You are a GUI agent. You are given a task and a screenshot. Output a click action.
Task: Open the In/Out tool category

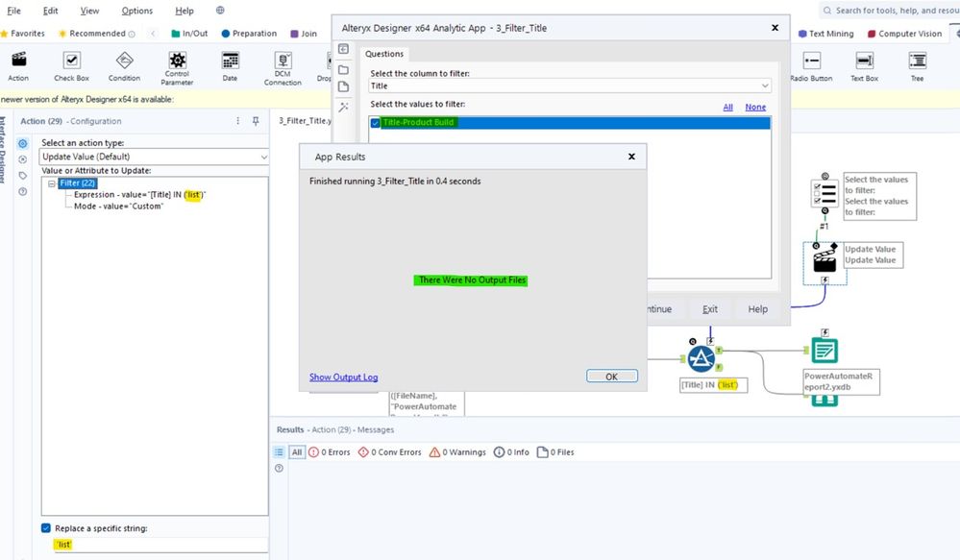(x=190, y=34)
